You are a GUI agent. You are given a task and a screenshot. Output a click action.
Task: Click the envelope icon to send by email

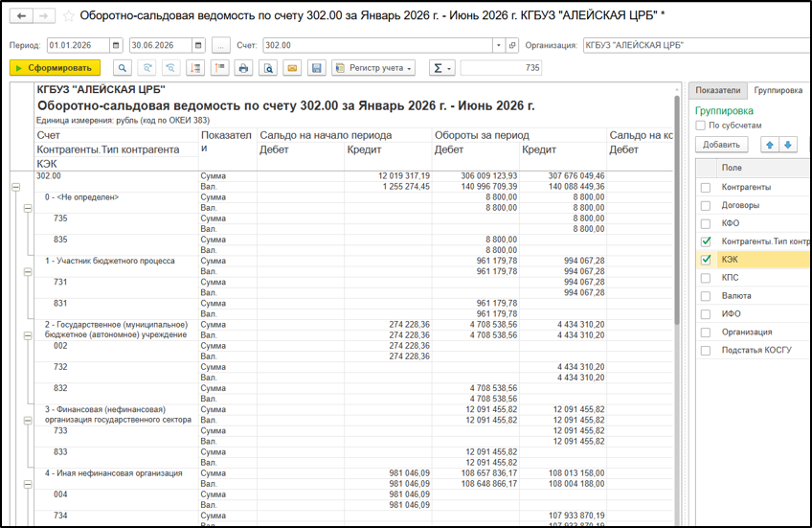pos(293,68)
